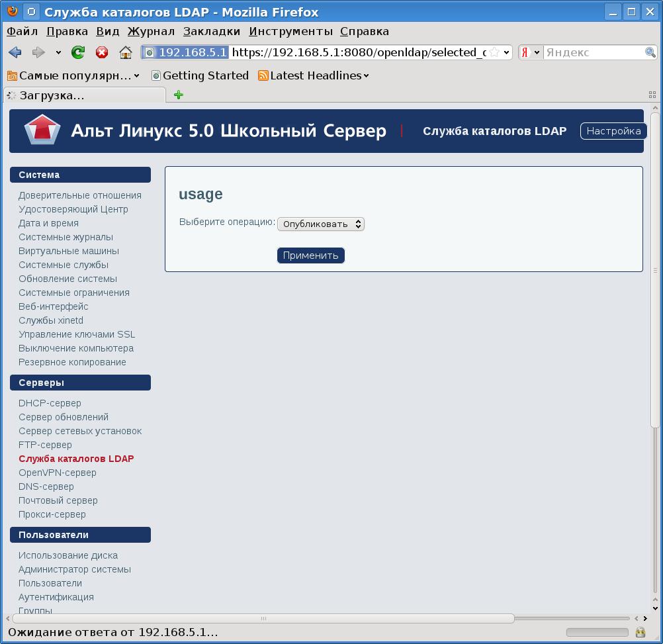Open the navigation history dropdown arrow

point(58,52)
